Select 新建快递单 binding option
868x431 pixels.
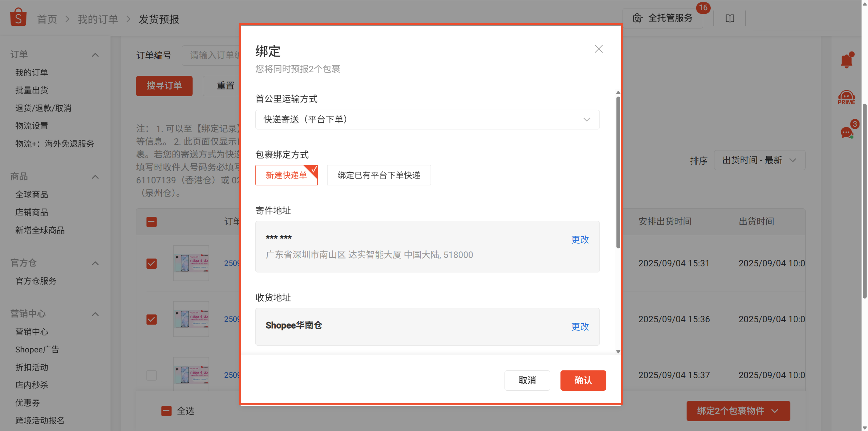pyautogui.click(x=286, y=175)
